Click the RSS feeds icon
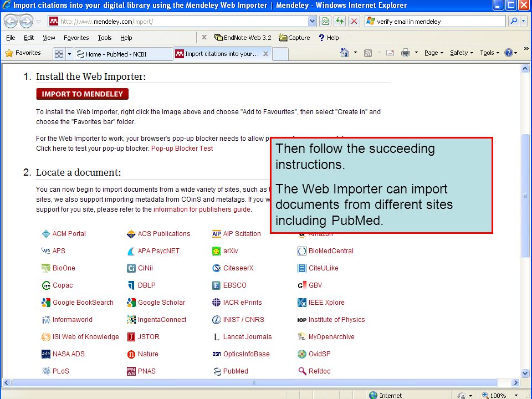 (x=368, y=53)
